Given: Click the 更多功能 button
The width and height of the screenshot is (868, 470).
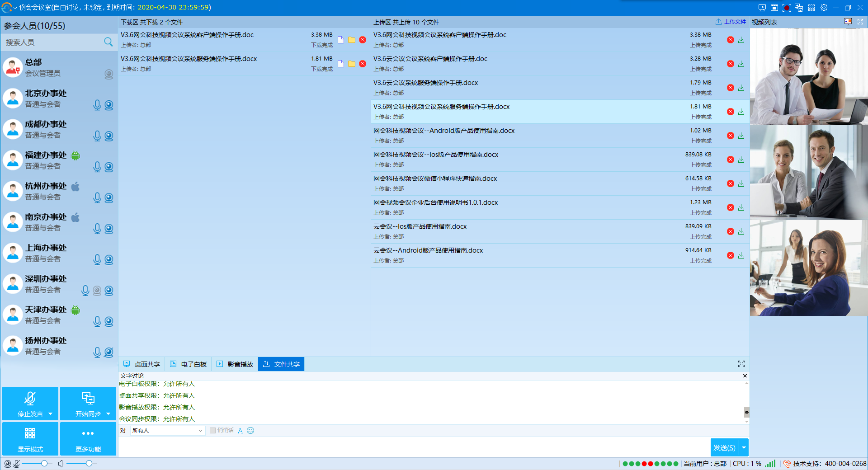Looking at the screenshot, I should tap(88, 439).
